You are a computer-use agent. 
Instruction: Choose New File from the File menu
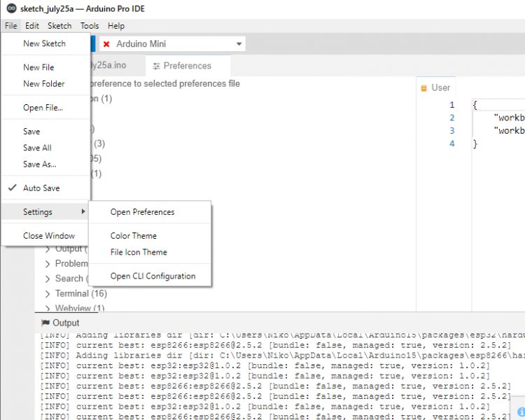click(x=46, y=67)
